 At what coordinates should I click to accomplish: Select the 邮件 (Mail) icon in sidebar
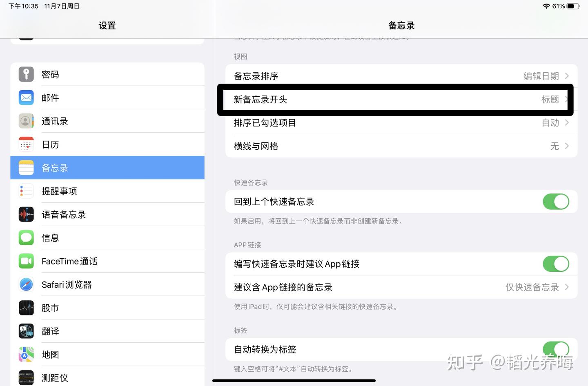26,98
